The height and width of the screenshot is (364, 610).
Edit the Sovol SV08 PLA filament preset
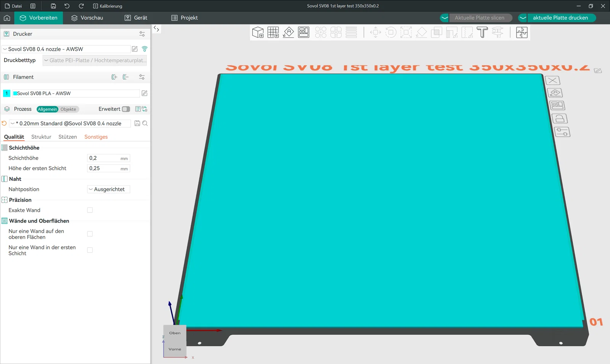[x=144, y=93]
